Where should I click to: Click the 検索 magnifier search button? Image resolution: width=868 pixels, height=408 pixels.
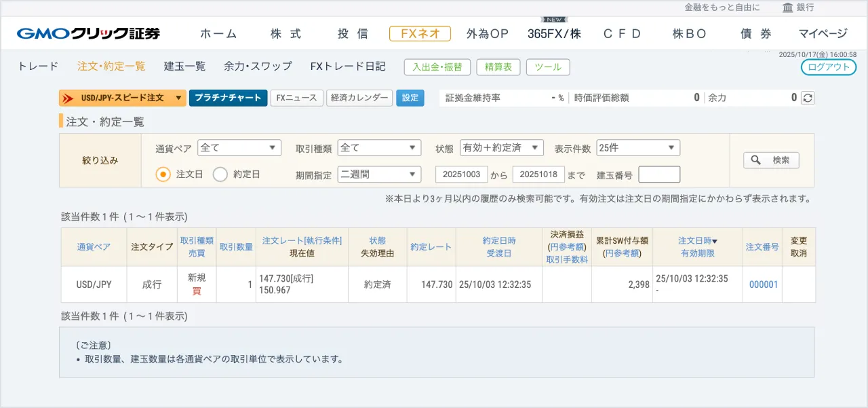pyautogui.click(x=771, y=160)
